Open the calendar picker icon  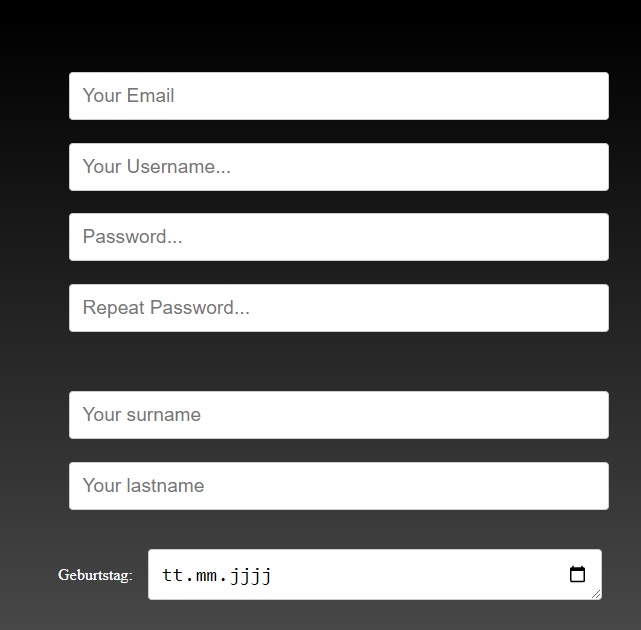click(x=577, y=574)
